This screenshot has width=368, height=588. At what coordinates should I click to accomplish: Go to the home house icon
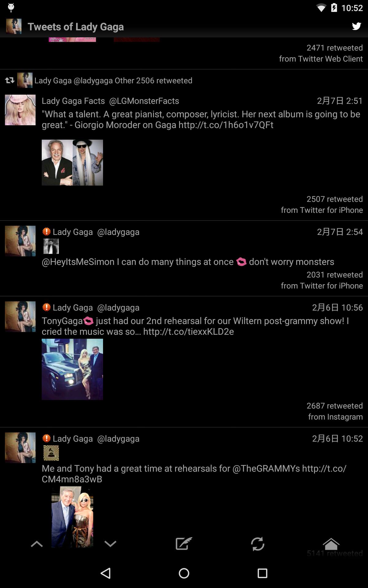click(x=331, y=544)
